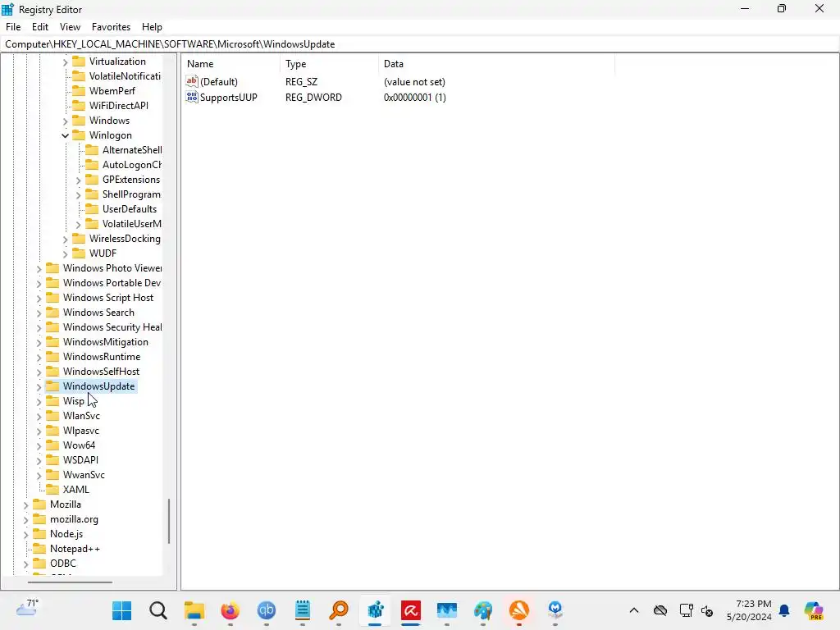Select the WiFiDirectAPI folder icon
840x630 pixels.
coord(79,106)
